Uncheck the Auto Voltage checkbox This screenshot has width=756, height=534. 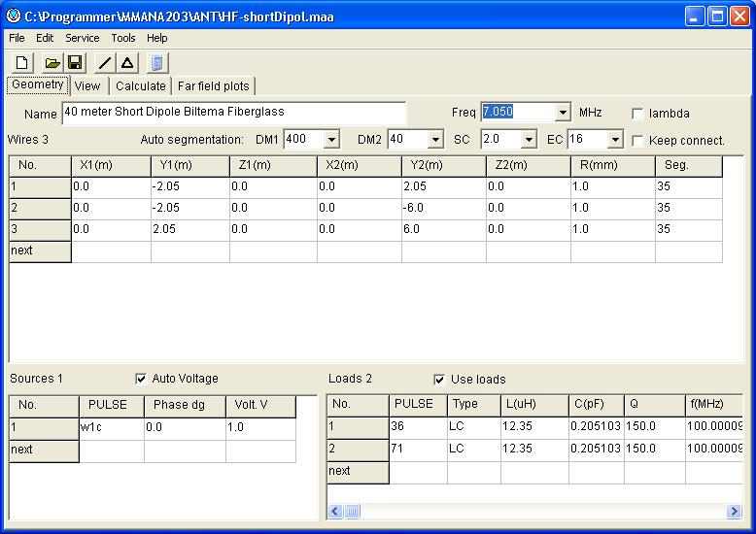141,379
